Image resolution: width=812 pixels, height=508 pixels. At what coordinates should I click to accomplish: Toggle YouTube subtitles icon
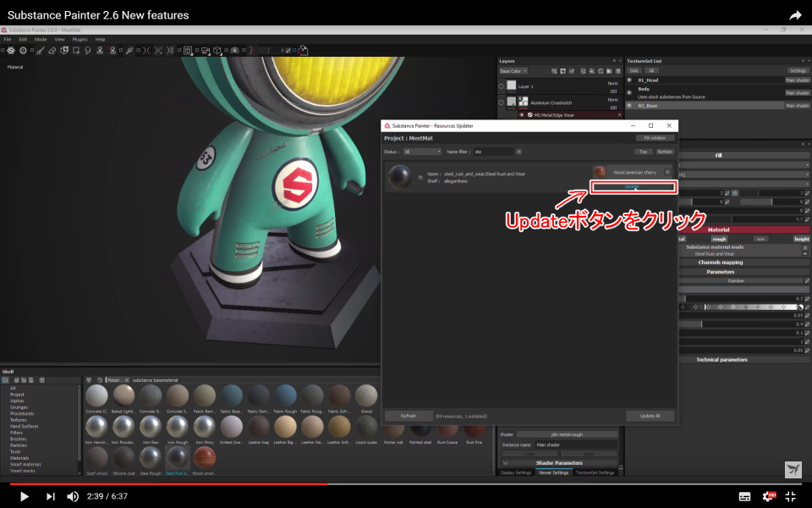(744, 497)
